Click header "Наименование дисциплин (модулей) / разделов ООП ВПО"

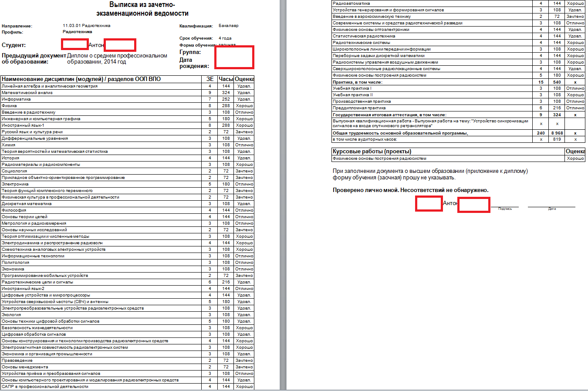coord(81,79)
